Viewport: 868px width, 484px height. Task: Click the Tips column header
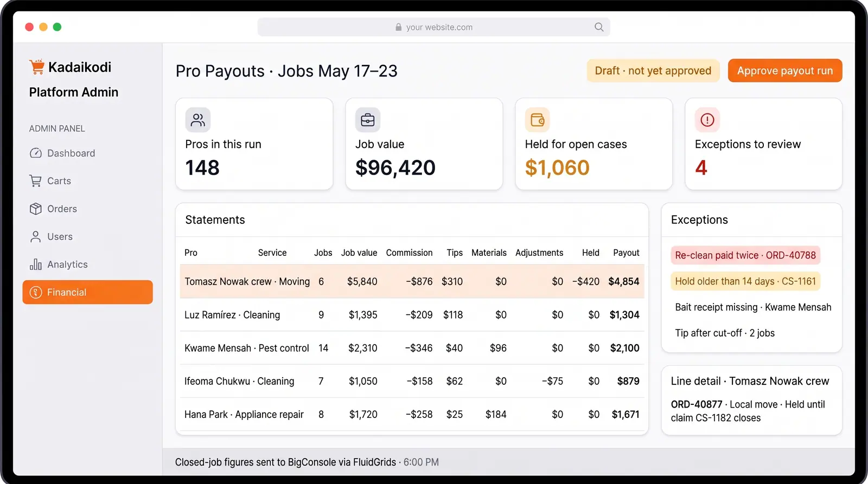(x=455, y=253)
